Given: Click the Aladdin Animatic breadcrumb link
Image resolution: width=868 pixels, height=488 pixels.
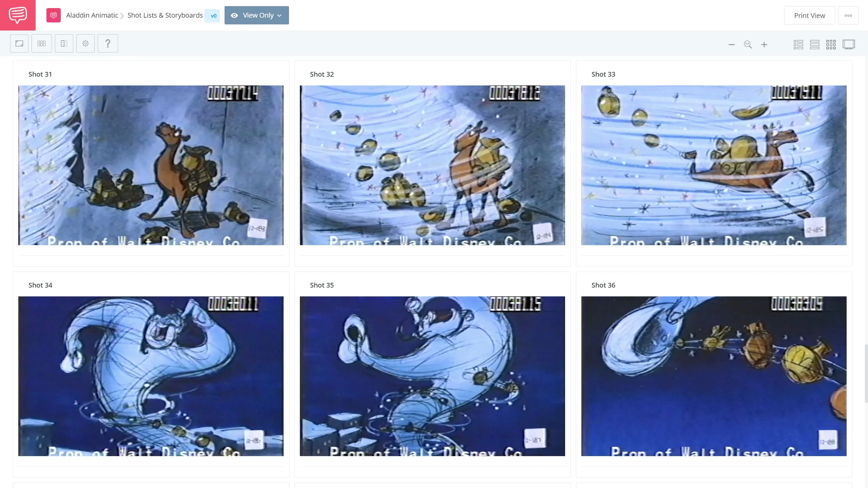Looking at the screenshot, I should coord(92,15).
